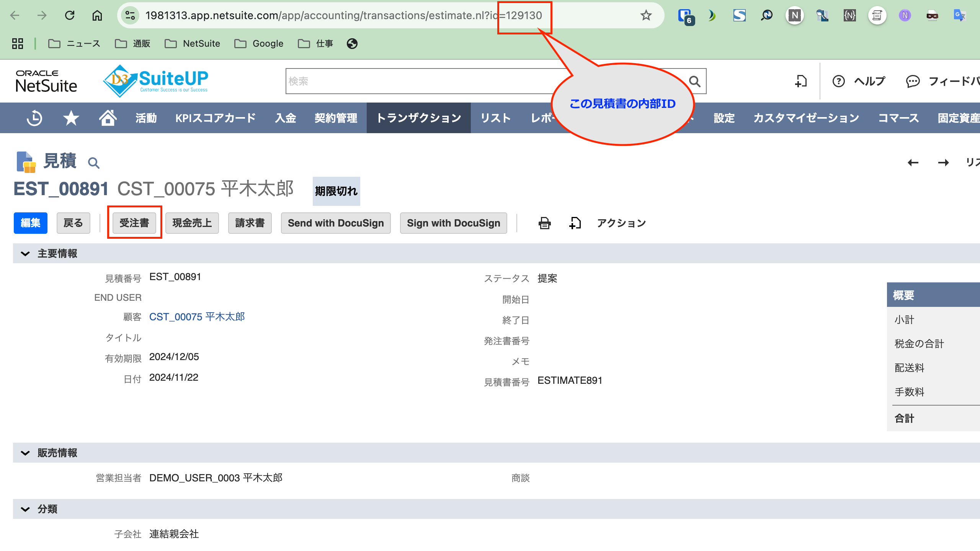
Task: Open customer link CST_00075 平木太郎
Action: tap(197, 317)
